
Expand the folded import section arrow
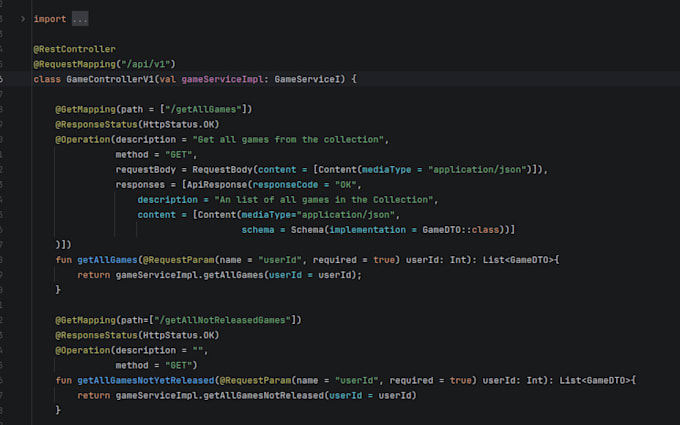(23, 19)
